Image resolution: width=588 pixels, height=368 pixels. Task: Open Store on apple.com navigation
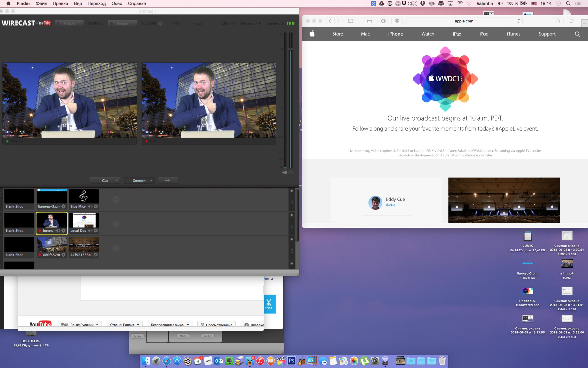(x=337, y=34)
